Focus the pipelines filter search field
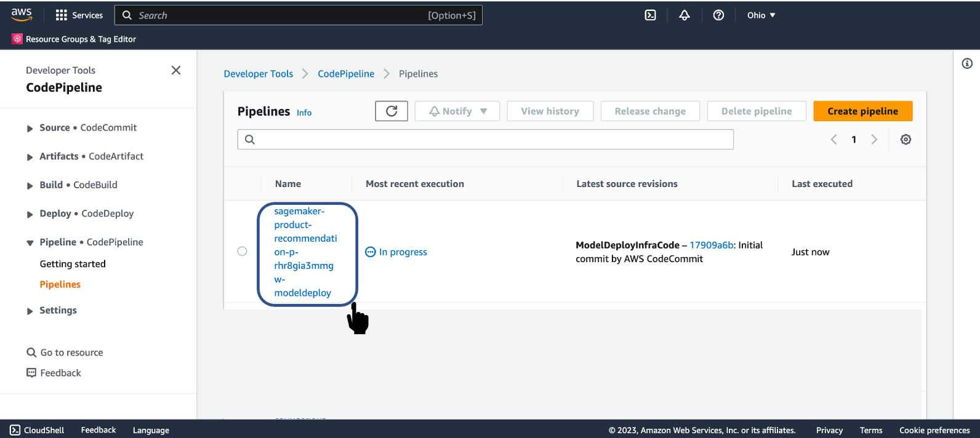The image size is (980, 438). (x=486, y=140)
